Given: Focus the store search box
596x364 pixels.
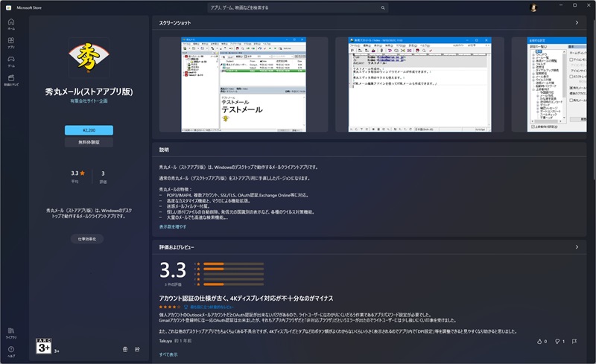Looking at the screenshot, I should (297, 7).
